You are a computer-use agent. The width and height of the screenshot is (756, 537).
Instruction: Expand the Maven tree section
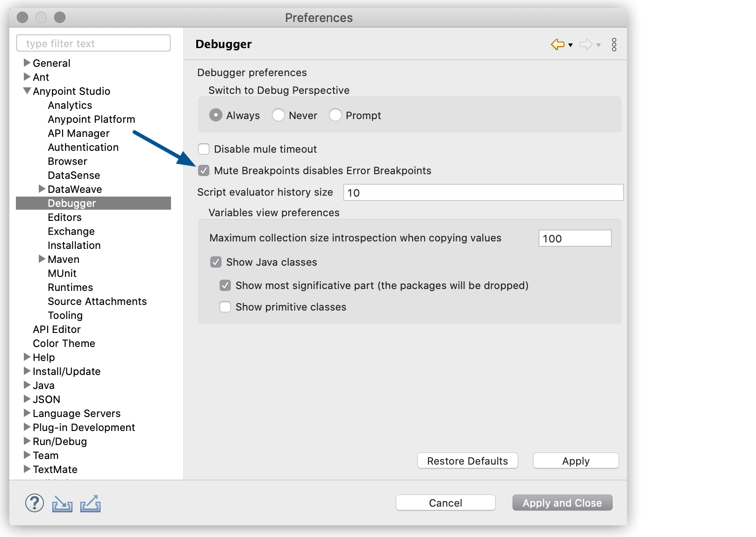click(42, 259)
